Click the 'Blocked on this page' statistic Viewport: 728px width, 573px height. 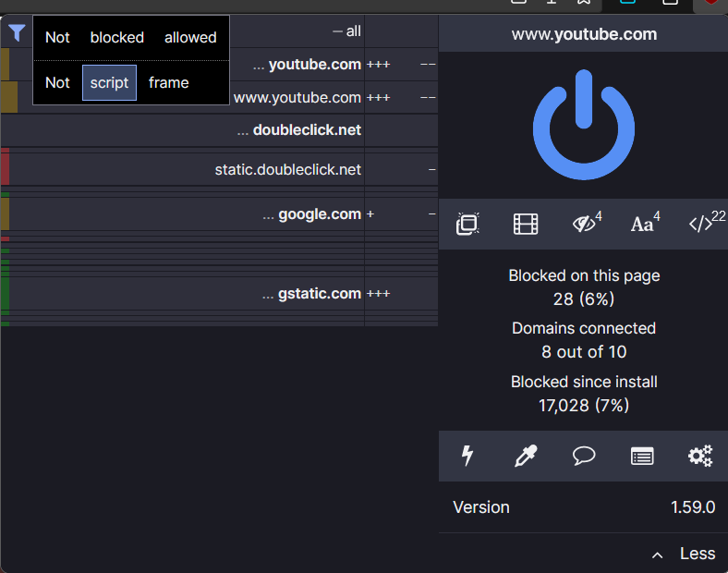pyautogui.click(x=584, y=287)
